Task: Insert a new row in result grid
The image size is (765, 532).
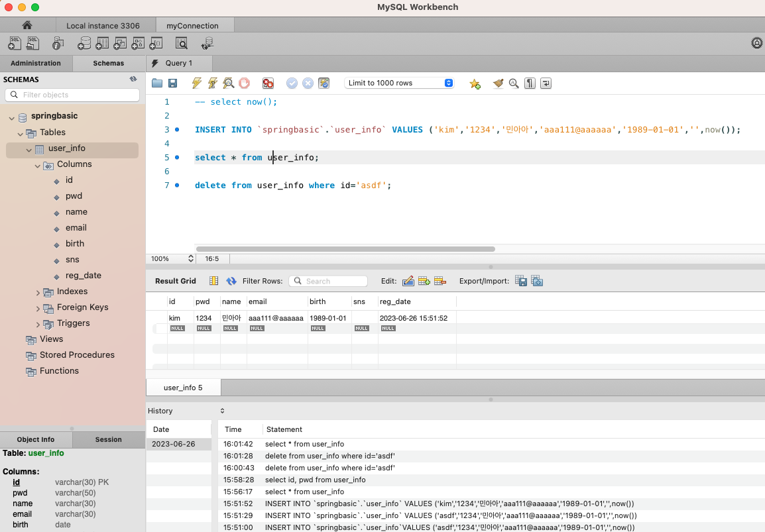Action: 424,281
